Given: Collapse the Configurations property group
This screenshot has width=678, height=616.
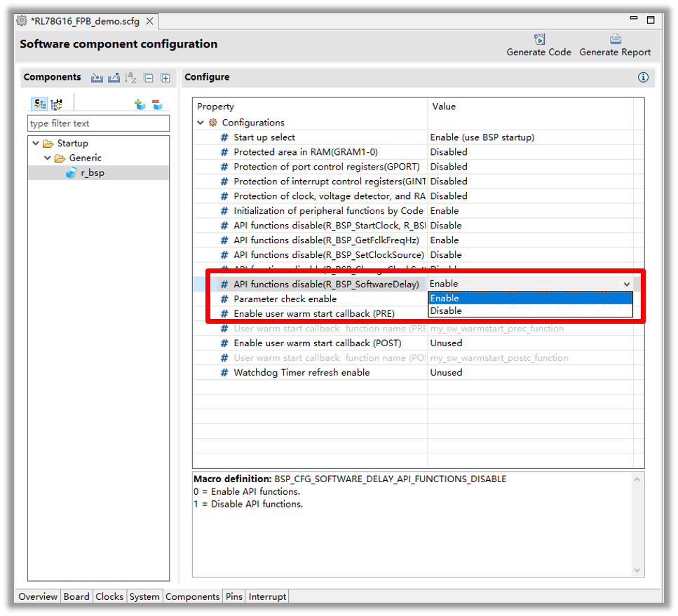Looking at the screenshot, I should tap(201, 123).
